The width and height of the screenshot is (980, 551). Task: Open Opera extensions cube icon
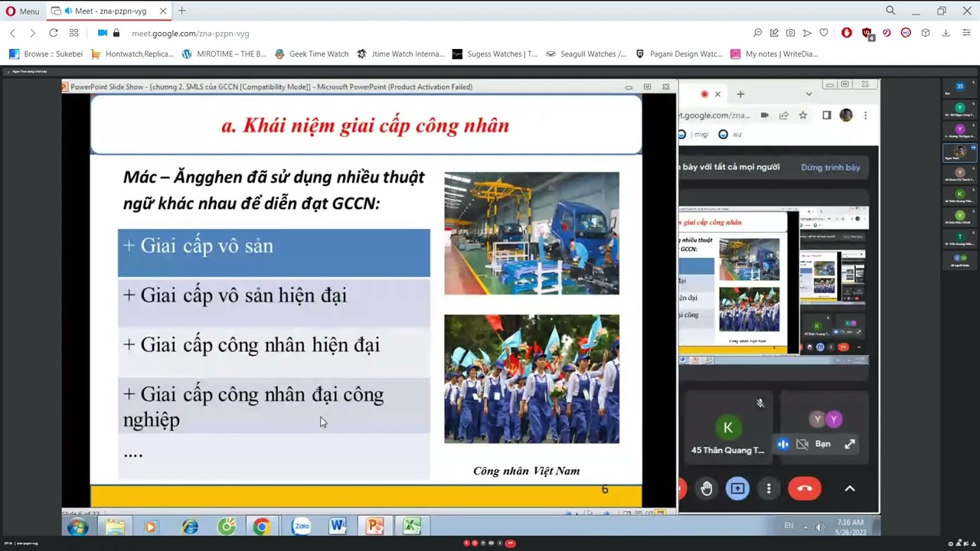click(x=926, y=33)
